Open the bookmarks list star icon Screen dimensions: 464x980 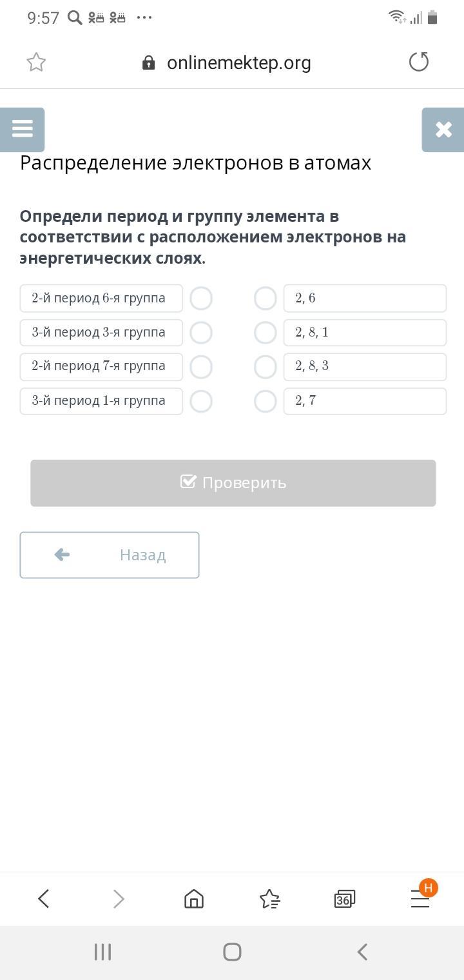pyautogui.click(x=269, y=898)
